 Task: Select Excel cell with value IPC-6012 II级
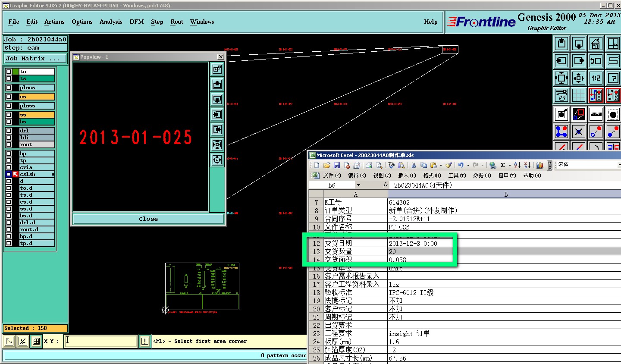click(505, 292)
